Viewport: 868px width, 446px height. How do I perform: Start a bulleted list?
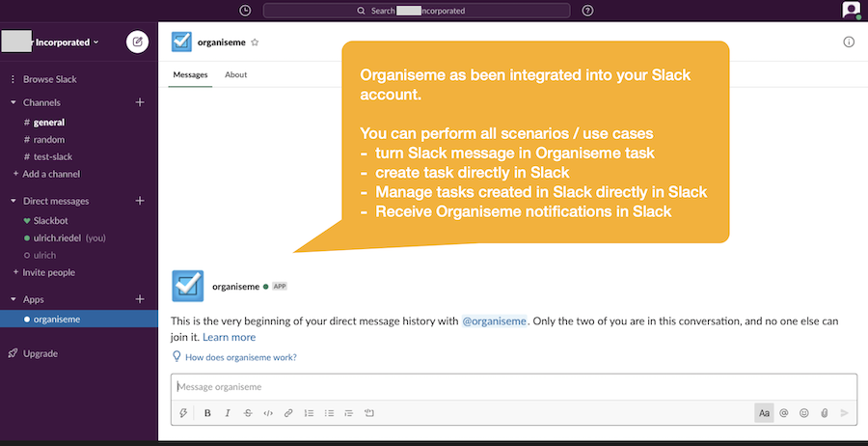[x=330, y=413]
